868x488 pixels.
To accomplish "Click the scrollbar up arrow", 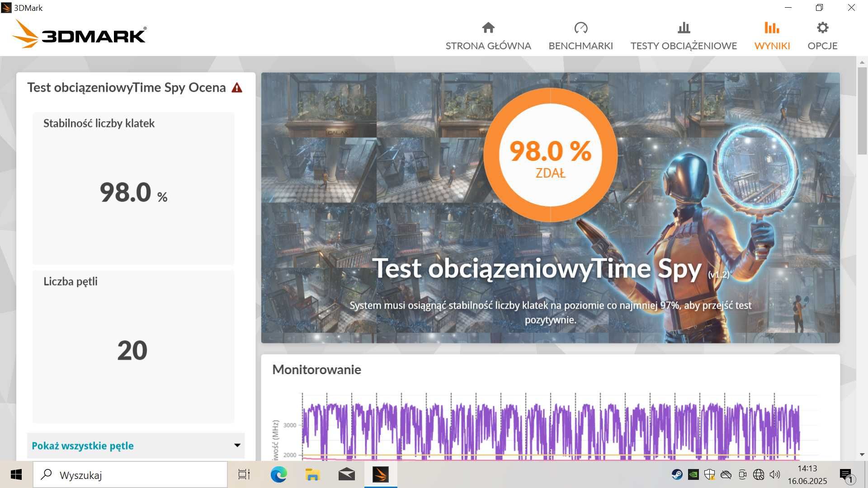I will pyautogui.click(x=862, y=62).
